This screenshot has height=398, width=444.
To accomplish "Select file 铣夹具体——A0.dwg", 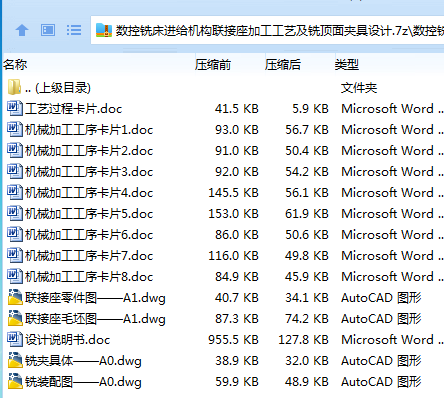I will (x=83, y=361).
